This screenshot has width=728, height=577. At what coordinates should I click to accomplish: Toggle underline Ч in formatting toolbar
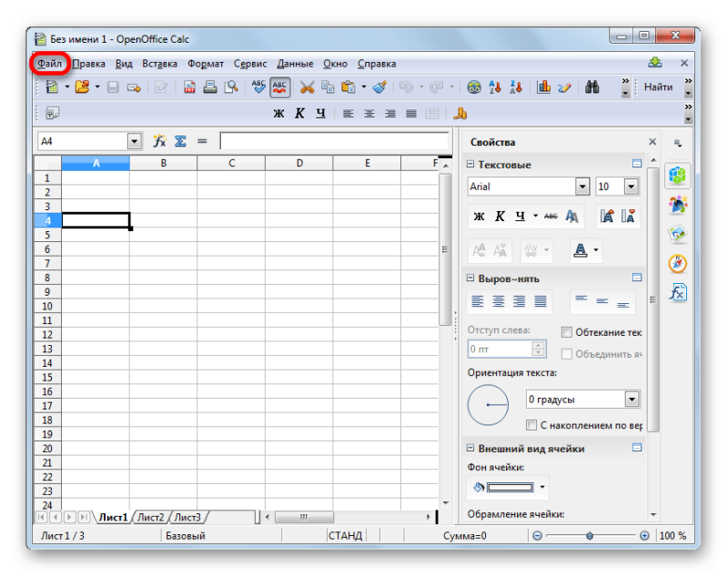pos(320,113)
